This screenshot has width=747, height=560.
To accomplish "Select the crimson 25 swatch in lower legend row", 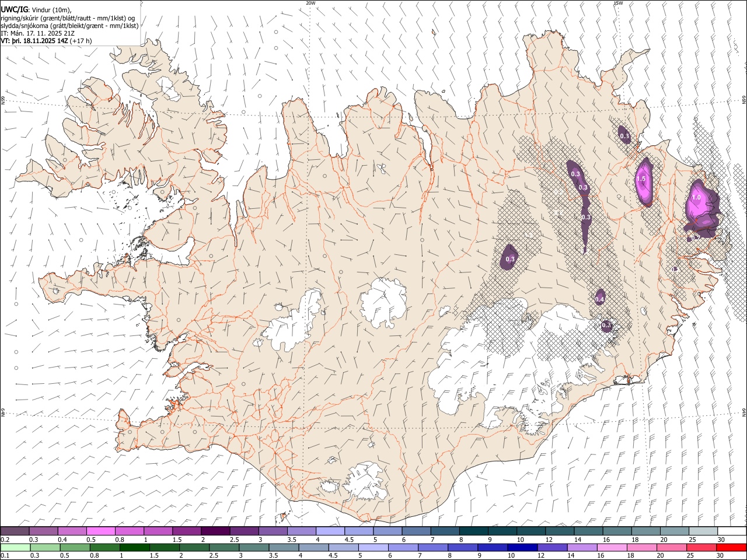I will (701, 547).
